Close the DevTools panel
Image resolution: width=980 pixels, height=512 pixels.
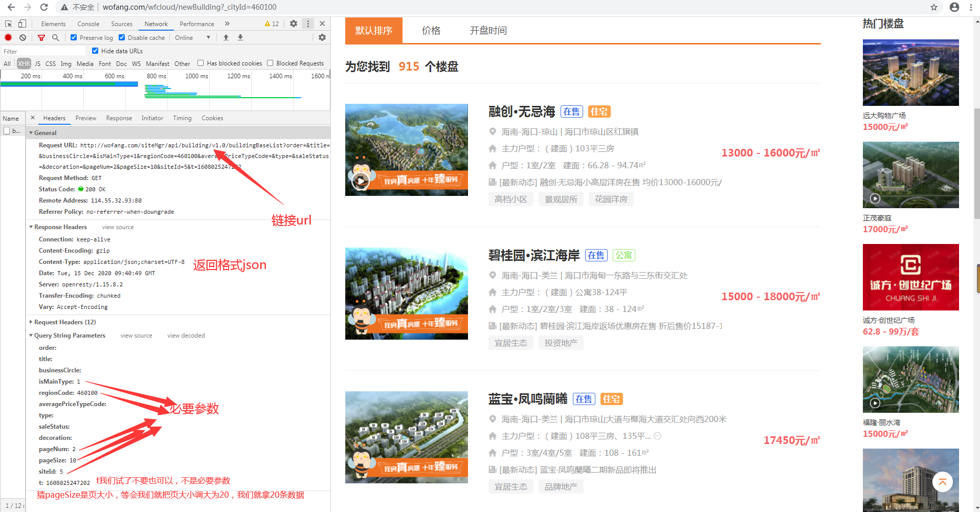click(x=322, y=24)
